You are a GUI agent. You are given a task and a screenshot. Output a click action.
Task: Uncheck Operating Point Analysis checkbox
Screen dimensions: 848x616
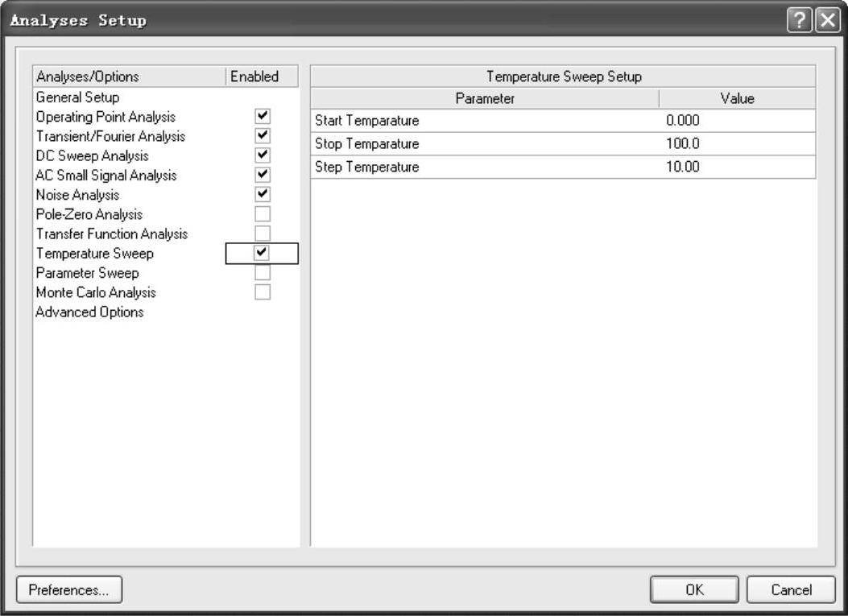tap(263, 116)
